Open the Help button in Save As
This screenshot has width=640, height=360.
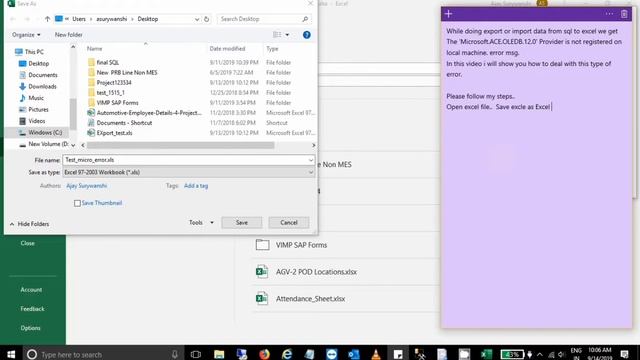(307, 35)
